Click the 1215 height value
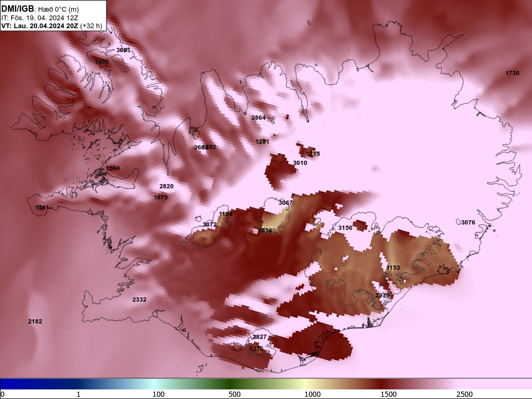Image resolution: width=532 pixels, height=399 pixels. click(x=313, y=154)
